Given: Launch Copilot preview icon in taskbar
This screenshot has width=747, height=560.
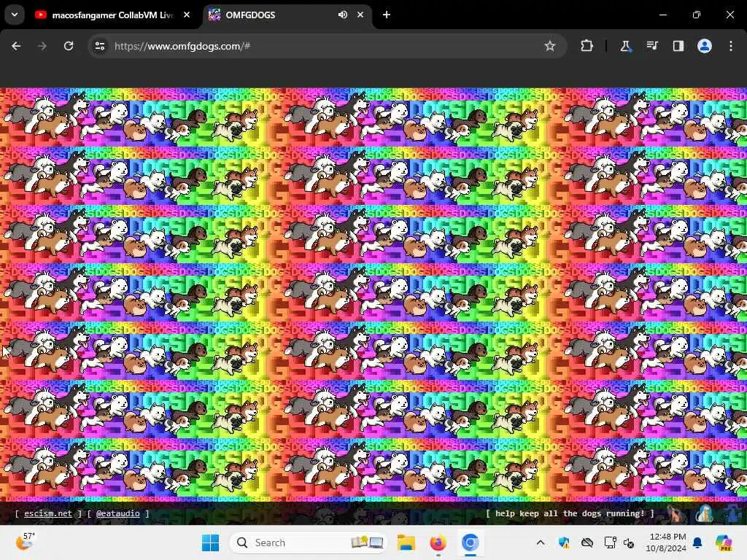Looking at the screenshot, I should [724, 542].
